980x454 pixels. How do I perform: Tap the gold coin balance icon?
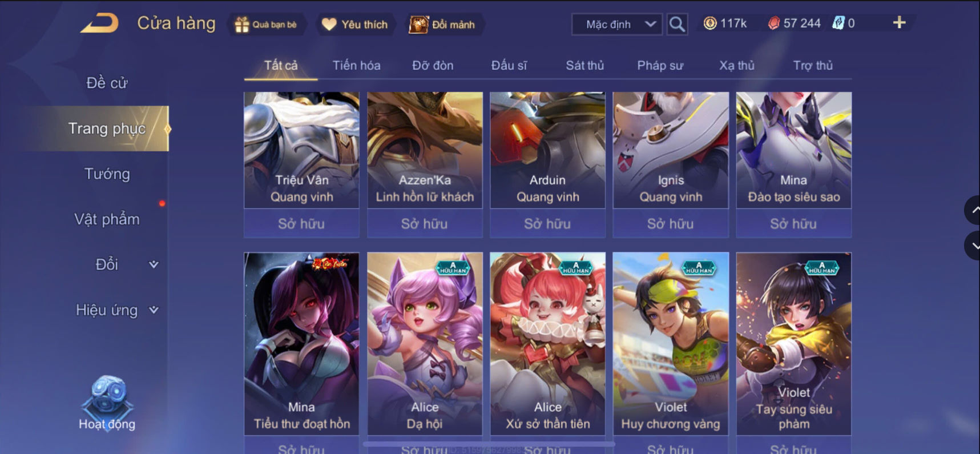[709, 23]
